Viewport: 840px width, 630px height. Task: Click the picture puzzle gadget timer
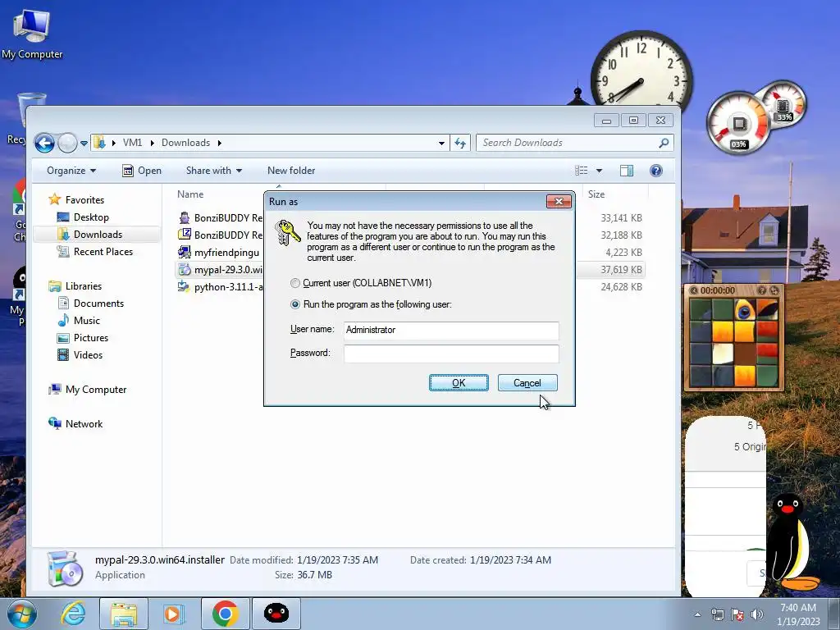[717, 290]
